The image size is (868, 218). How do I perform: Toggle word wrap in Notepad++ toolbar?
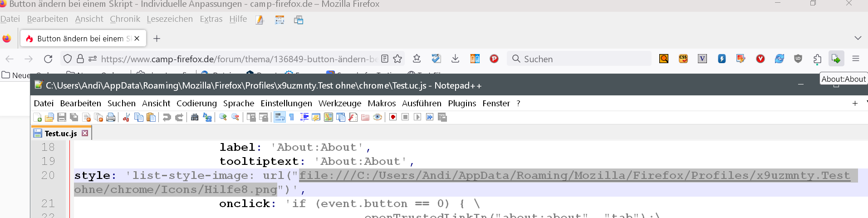click(x=280, y=117)
